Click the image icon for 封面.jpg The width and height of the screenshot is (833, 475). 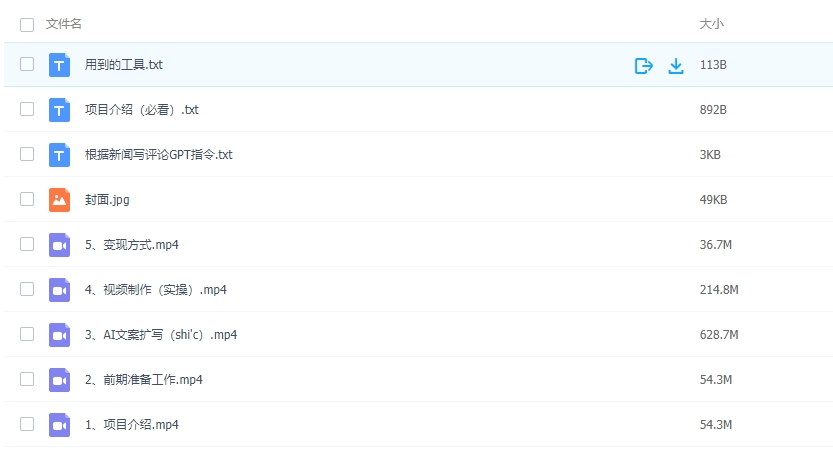click(60, 200)
